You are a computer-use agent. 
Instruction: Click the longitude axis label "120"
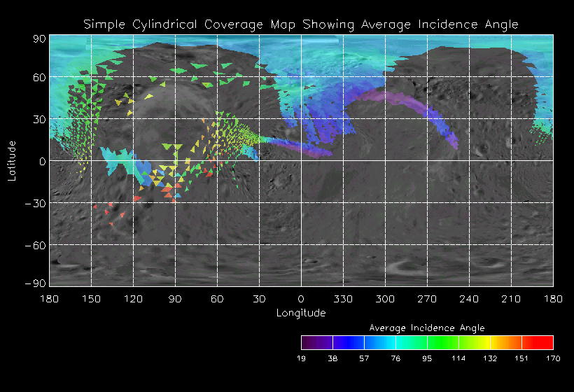point(133,299)
